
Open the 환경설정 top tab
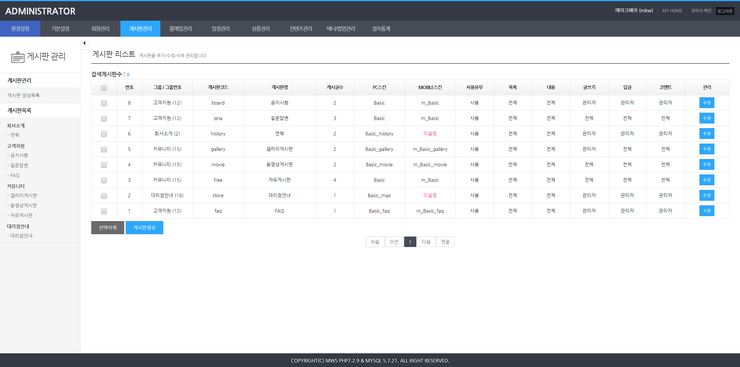pos(20,29)
